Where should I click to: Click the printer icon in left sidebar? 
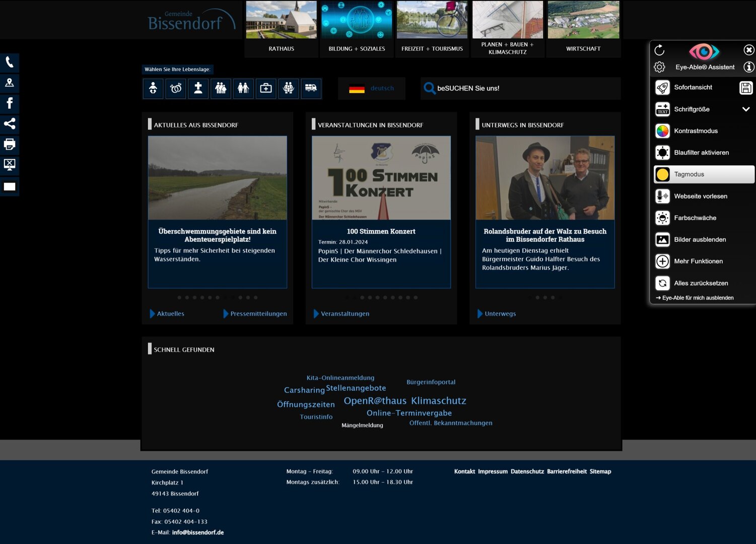9,145
